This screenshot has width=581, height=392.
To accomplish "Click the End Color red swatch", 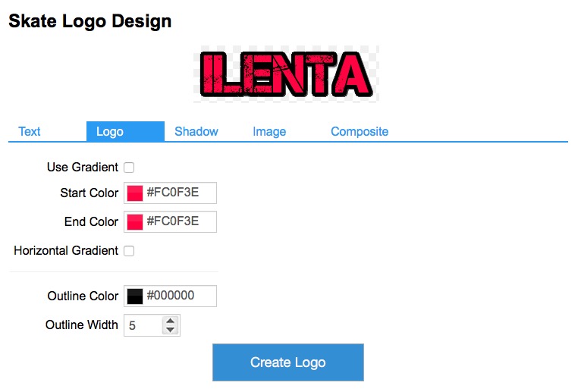I will tap(135, 222).
